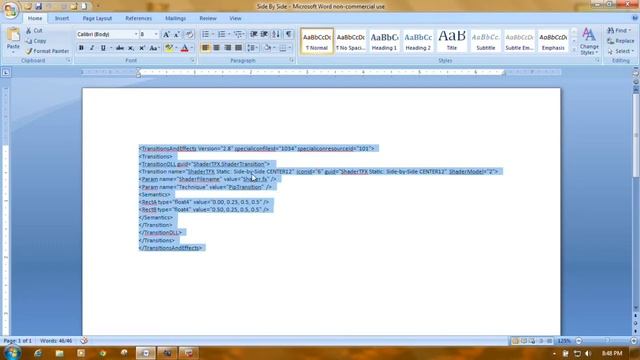
Task: Decrease paragraph indent
Action: [x=253, y=34]
